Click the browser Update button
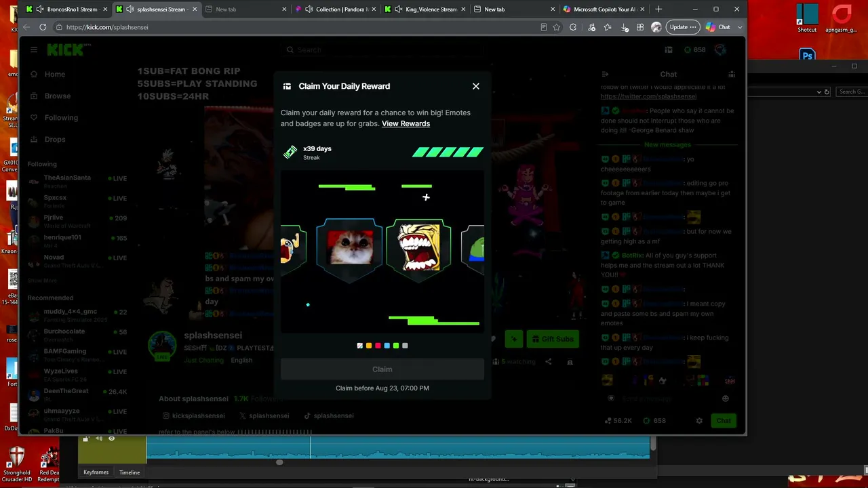Image resolution: width=868 pixels, height=488 pixels. click(682, 27)
